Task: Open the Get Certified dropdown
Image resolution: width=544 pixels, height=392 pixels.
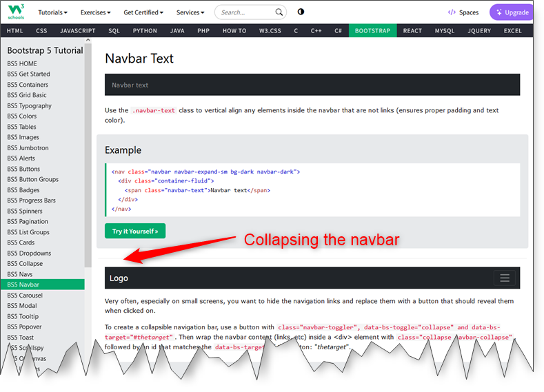Action: pos(143,12)
